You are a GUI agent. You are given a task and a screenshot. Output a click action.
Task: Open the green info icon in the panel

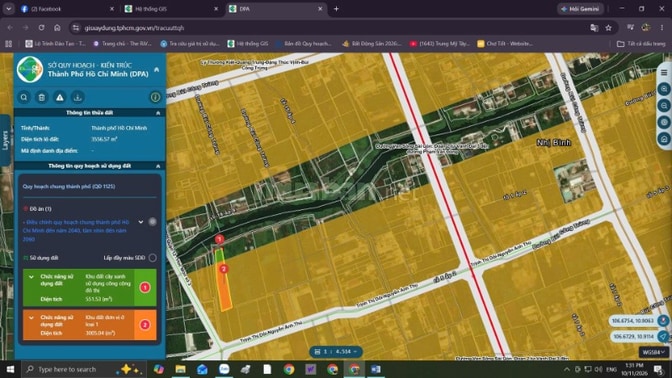click(155, 97)
